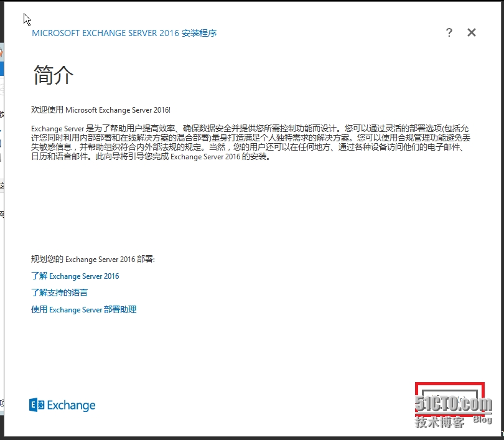Open 使用 Exchange Server 部署助理 link
The image size is (504, 440).
coord(83,309)
